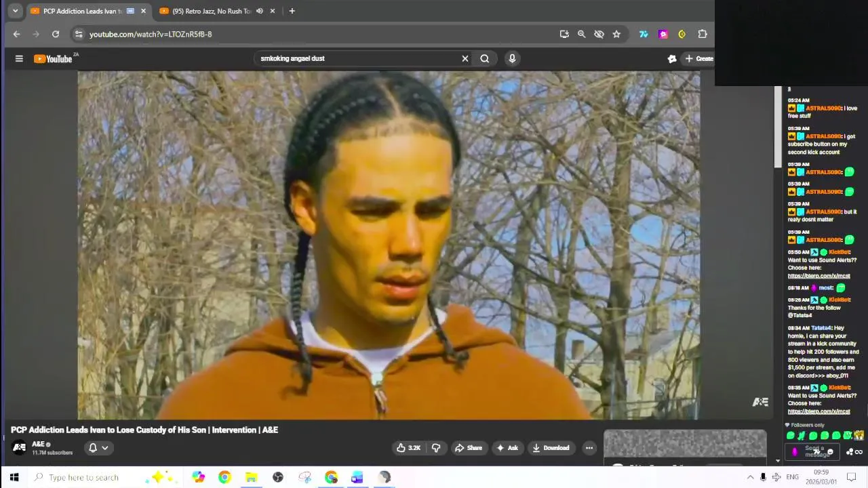868x488 pixels.
Task: Close the PCP Addiction tab
Action: pos(143,11)
